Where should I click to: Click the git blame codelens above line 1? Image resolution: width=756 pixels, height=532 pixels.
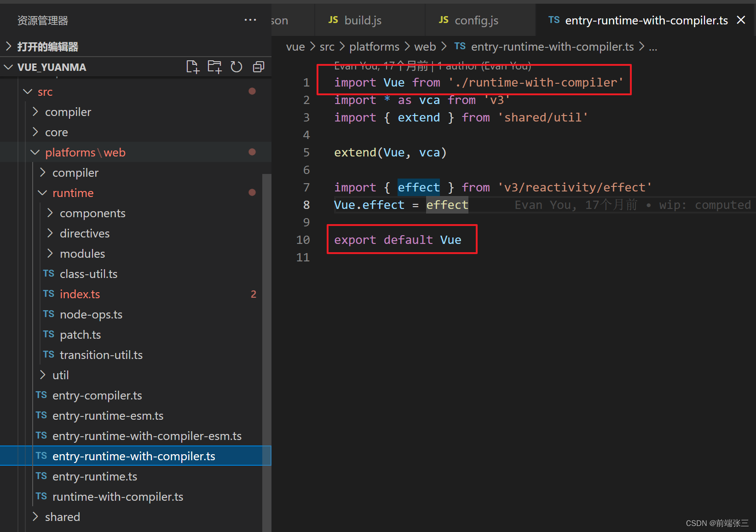click(x=433, y=66)
